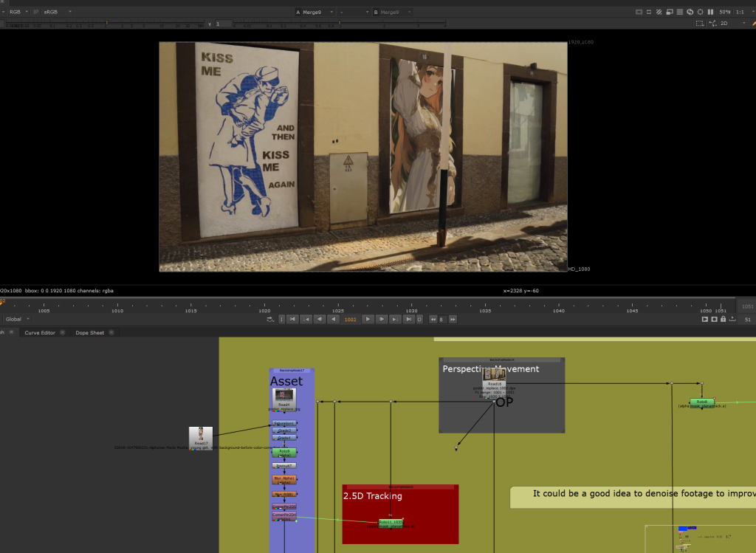Click the denoise footage sticky note

tap(633, 497)
